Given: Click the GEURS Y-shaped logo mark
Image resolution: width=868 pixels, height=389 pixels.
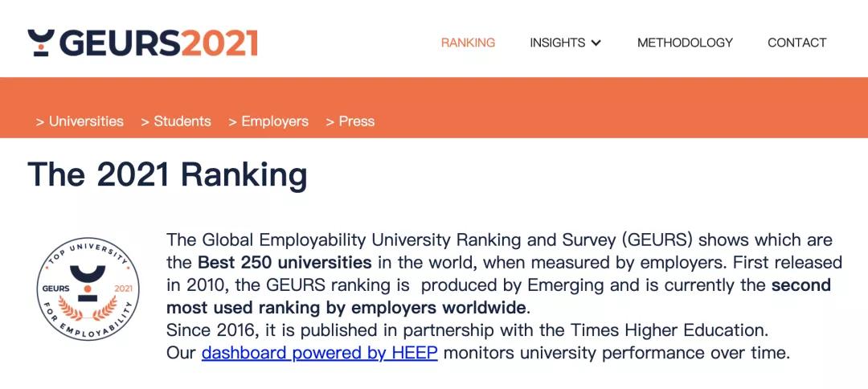Looking at the screenshot, I should click(40, 43).
